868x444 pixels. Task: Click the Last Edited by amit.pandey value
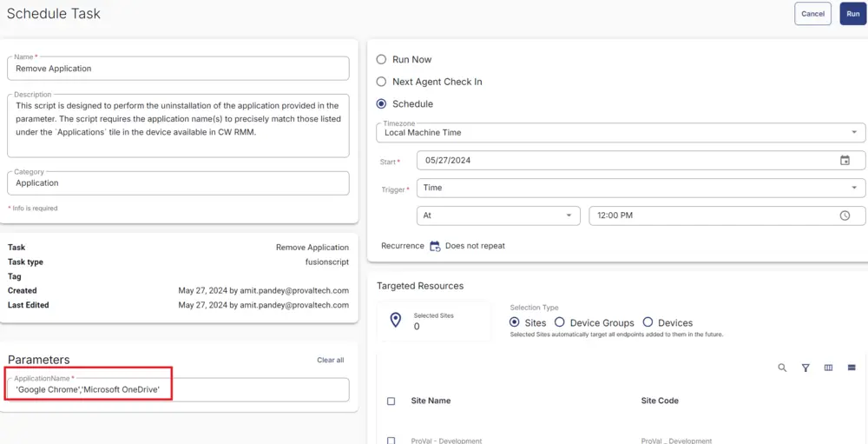pyautogui.click(x=264, y=305)
